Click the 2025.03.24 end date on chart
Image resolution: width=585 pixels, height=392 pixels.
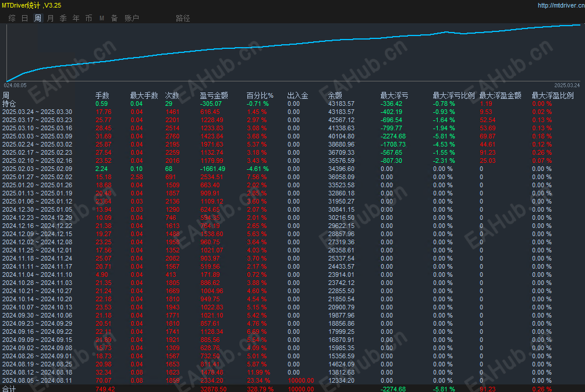click(567, 85)
